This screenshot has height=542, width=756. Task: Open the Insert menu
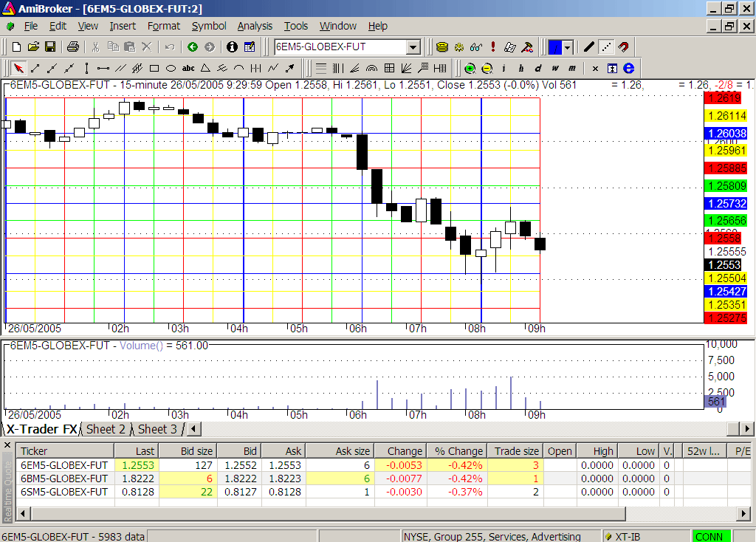[123, 26]
